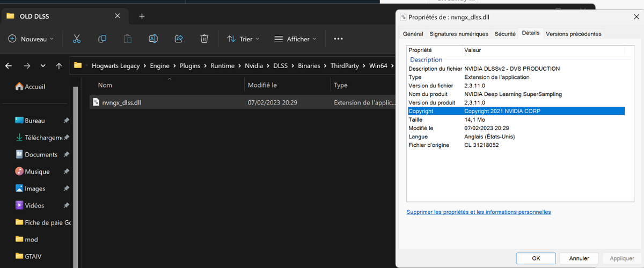Click Win64 in the breadcrumb path
644x268 pixels.
click(x=379, y=66)
